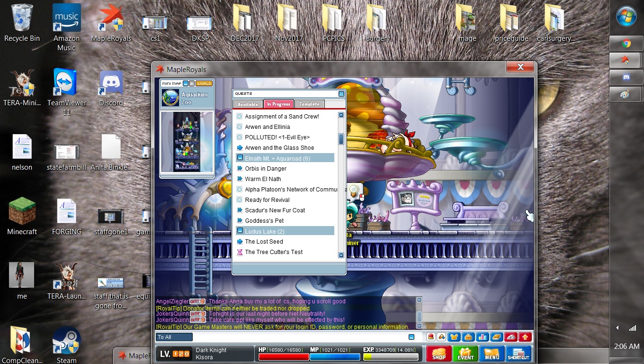Viewport: 644px width, 364px height.
Task: Switch to the Available quests tab
Action: (248, 104)
